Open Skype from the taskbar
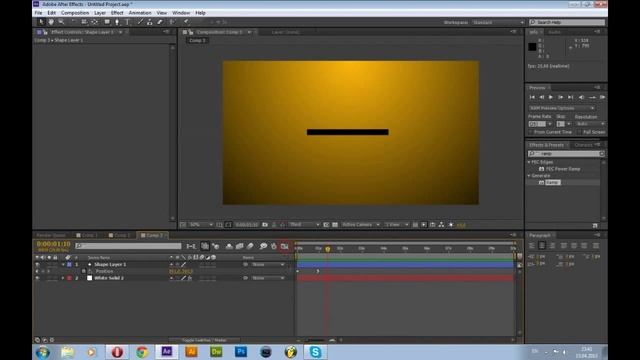This screenshot has width=640, height=360. (x=315, y=352)
